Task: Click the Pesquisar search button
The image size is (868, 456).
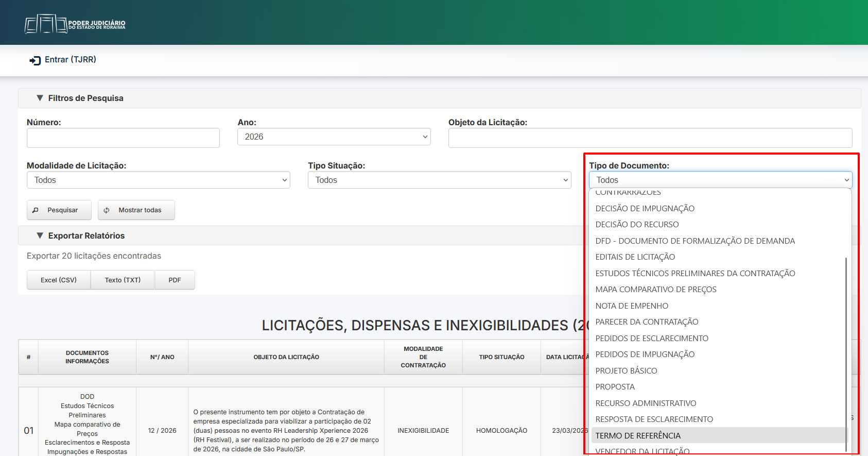Action: point(59,210)
